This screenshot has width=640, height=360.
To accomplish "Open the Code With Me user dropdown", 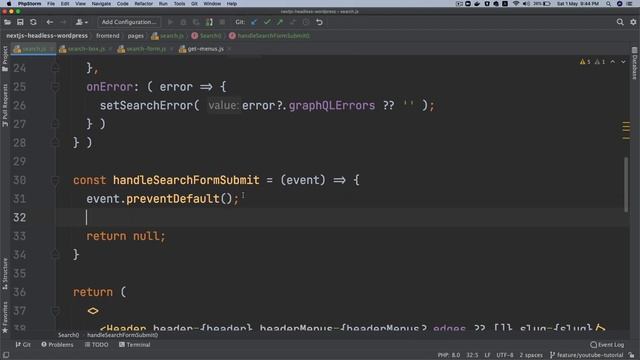I will tap(82, 22).
